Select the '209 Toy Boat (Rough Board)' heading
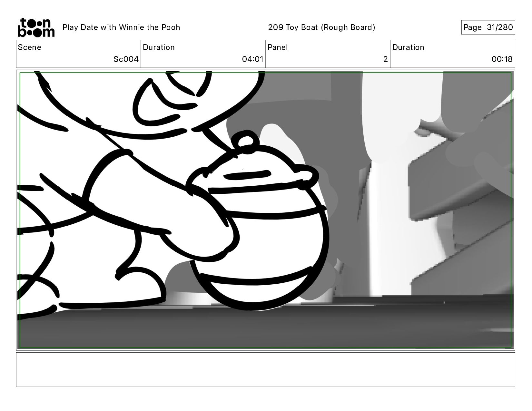 pos(321,27)
